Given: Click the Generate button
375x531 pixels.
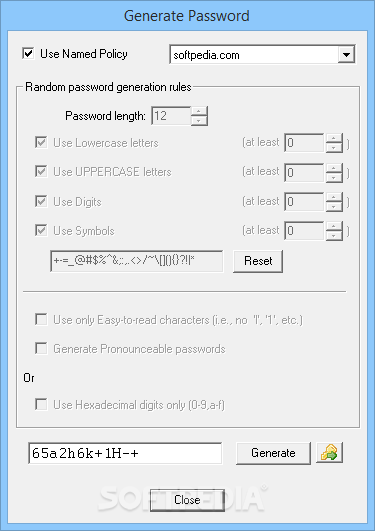Looking at the screenshot, I should [273, 453].
